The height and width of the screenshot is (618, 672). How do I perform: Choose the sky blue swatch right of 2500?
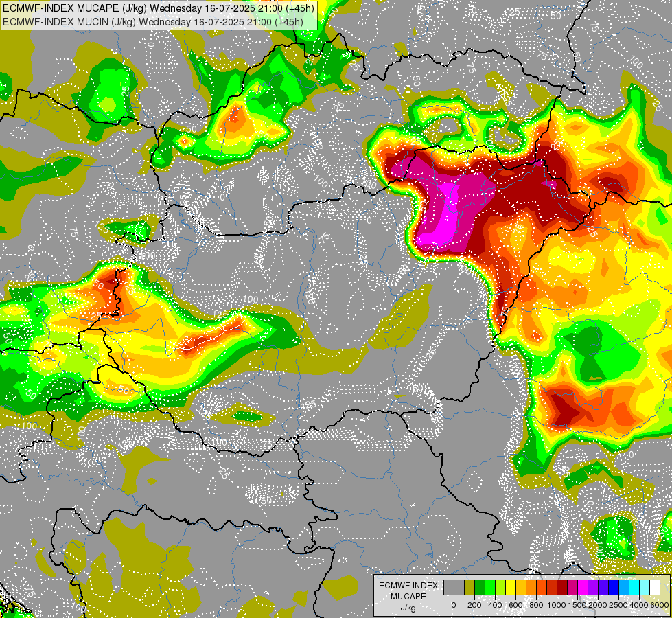[625, 587]
